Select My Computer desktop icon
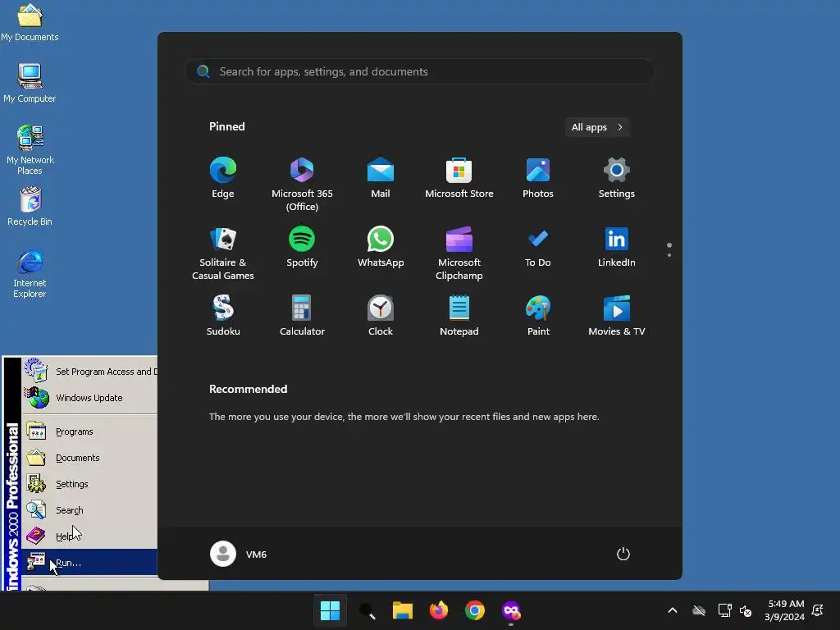This screenshot has width=840, height=630. pyautogui.click(x=30, y=83)
